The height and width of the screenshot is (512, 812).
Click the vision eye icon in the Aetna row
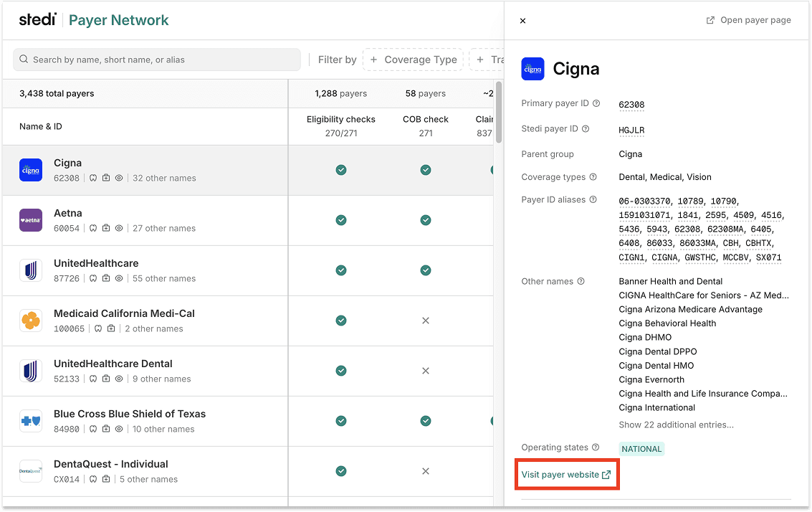[119, 228]
